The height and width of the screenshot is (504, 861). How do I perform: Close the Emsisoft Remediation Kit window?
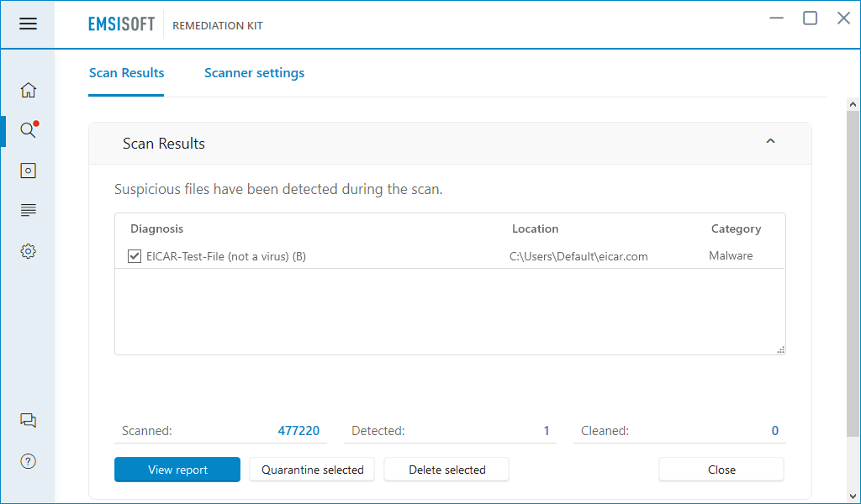tap(843, 18)
